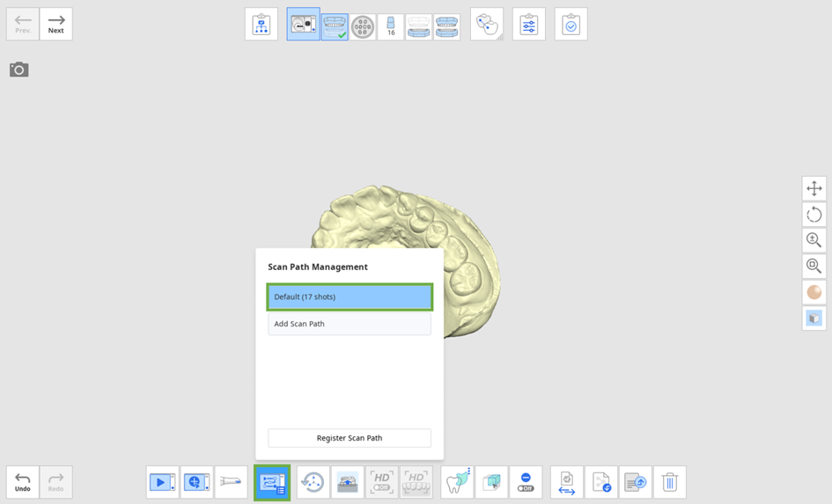Advance with the Next arrow button

(56, 24)
